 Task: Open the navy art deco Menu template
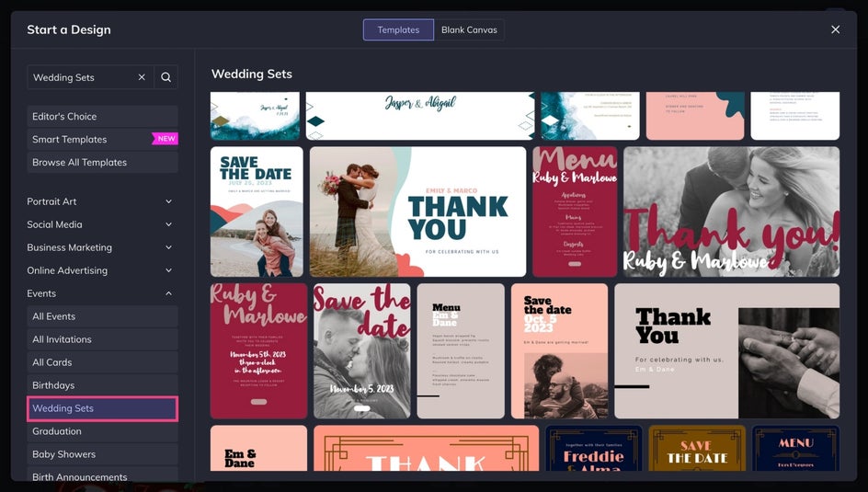[796, 448]
